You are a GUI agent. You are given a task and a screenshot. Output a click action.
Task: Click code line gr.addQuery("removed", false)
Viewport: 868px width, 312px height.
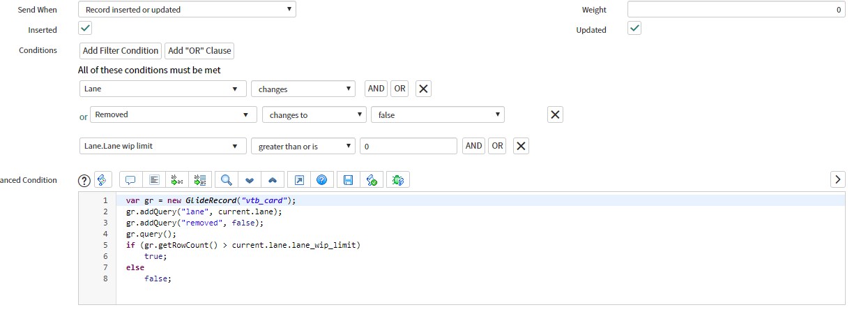[195, 223]
